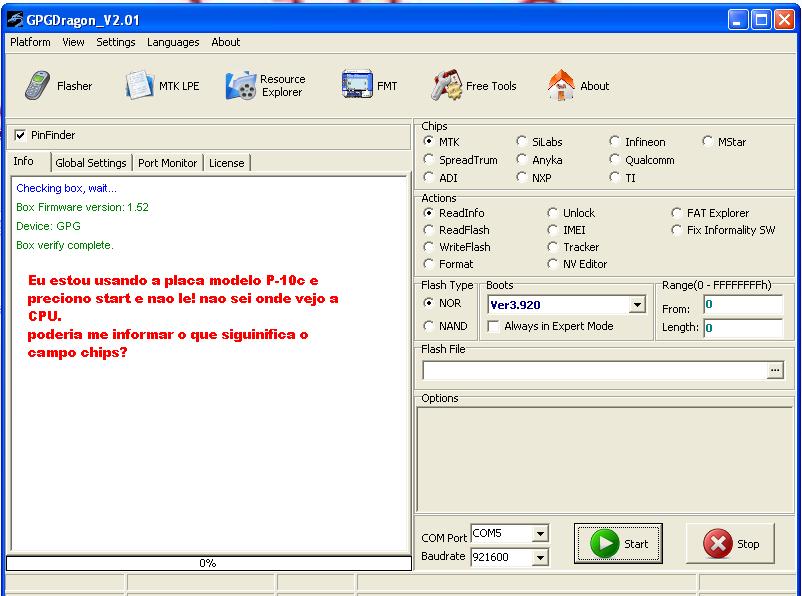Select the Tracker action
Screen dimensions: 802x596
[x=552, y=247]
